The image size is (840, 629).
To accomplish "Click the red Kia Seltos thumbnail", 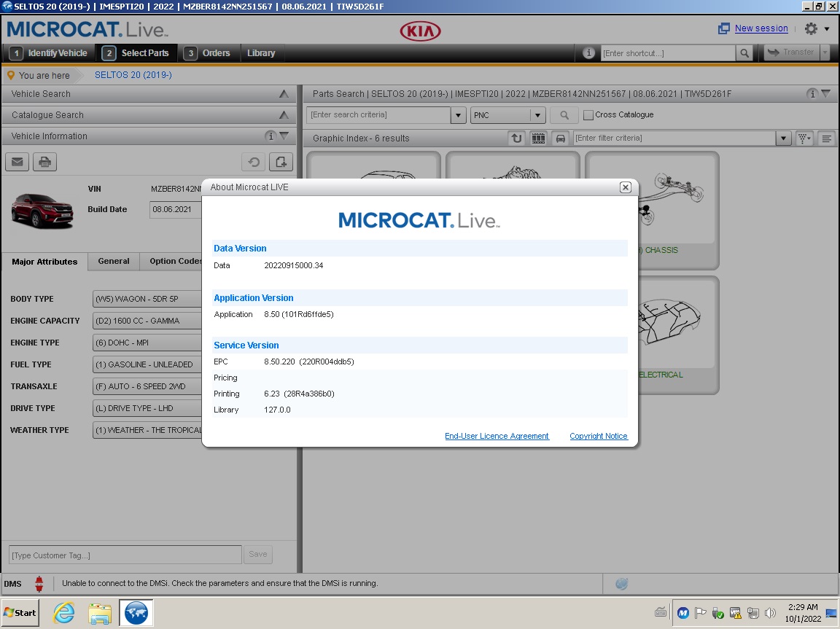I will click(42, 211).
